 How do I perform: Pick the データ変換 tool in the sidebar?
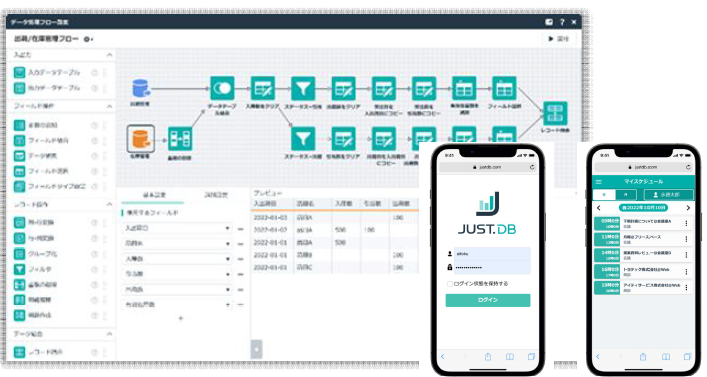(43, 156)
